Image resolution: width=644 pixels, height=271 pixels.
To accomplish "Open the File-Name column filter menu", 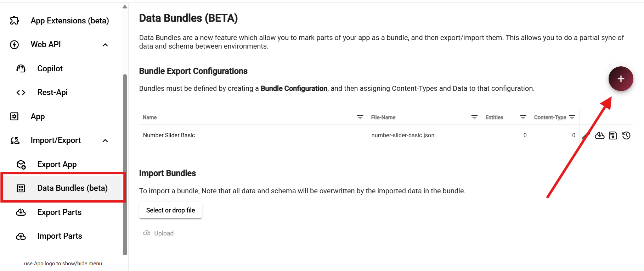I will [474, 117].
